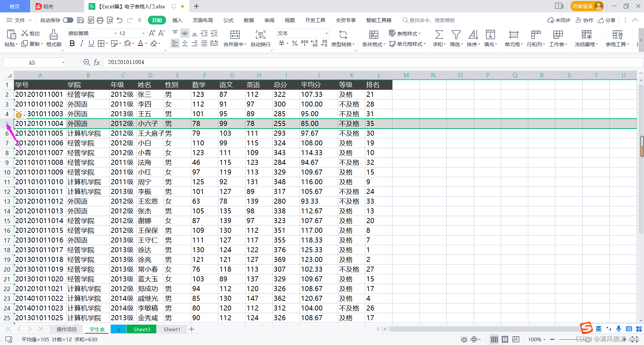
Task: Click the 分享 share button
Action: coord(607,20)
